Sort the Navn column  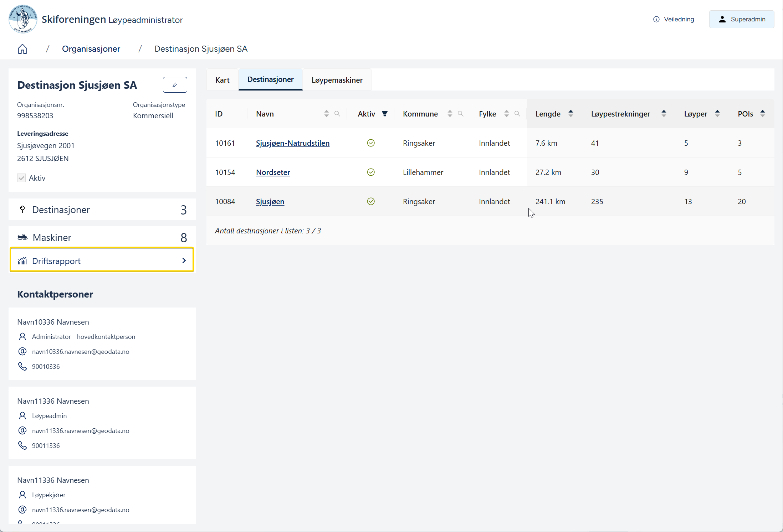point(326,114)
